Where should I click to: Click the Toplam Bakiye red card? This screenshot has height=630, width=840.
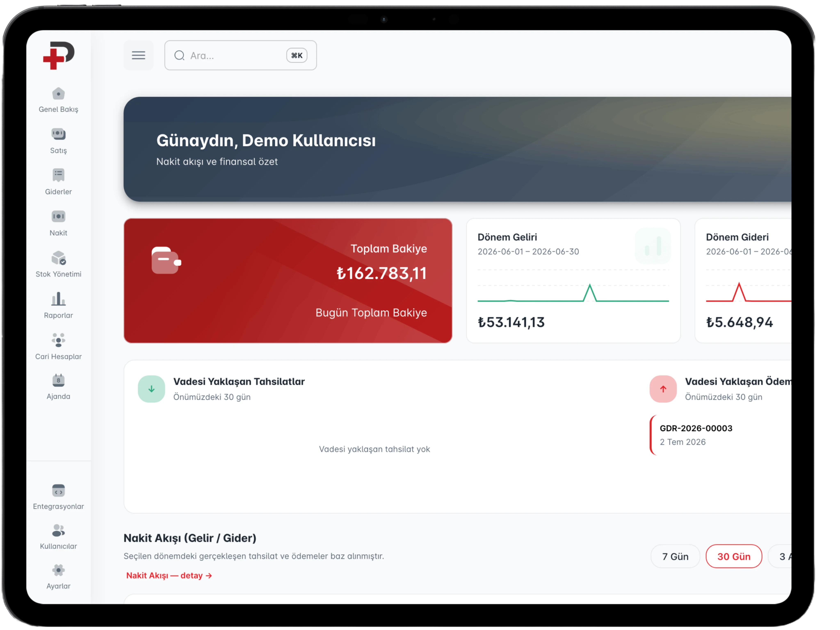click(x=288, y=281)
